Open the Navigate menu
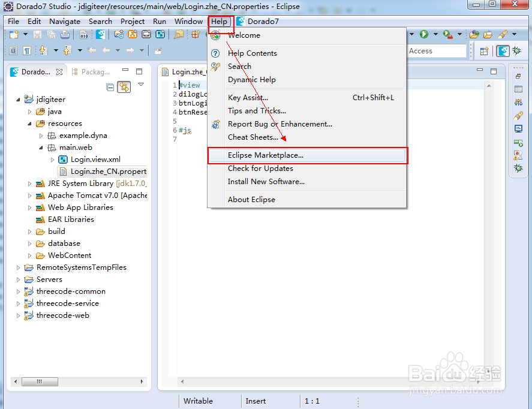 64,22
